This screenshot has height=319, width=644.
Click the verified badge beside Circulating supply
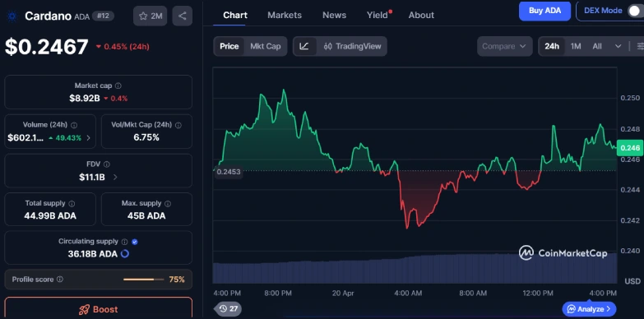pos(135,242)
